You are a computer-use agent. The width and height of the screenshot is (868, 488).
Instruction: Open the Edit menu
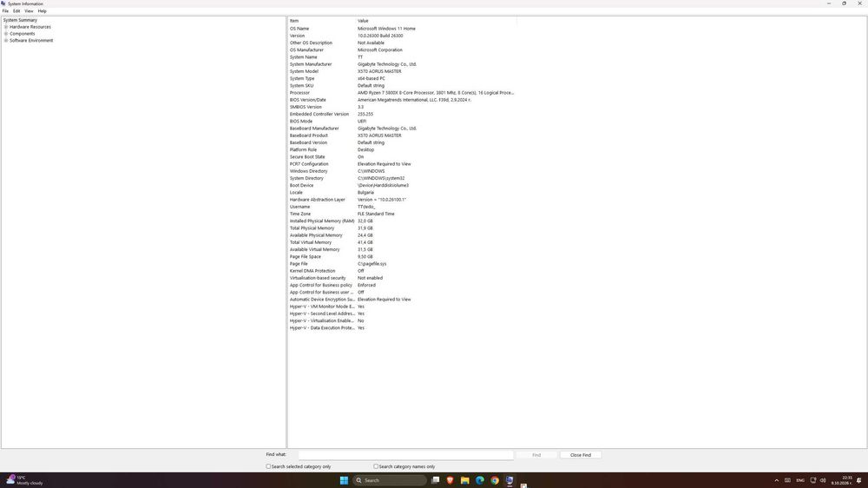(x=16, y=11)
